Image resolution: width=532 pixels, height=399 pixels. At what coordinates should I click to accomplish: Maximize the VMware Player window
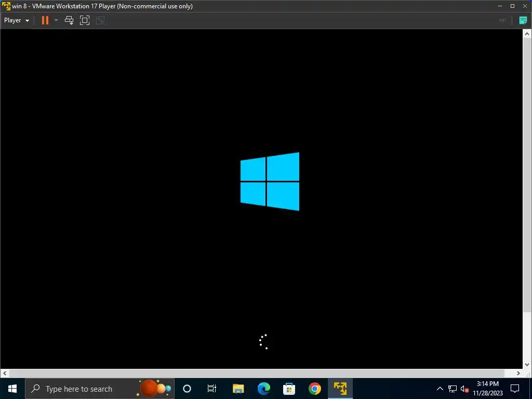pos(513,6)
